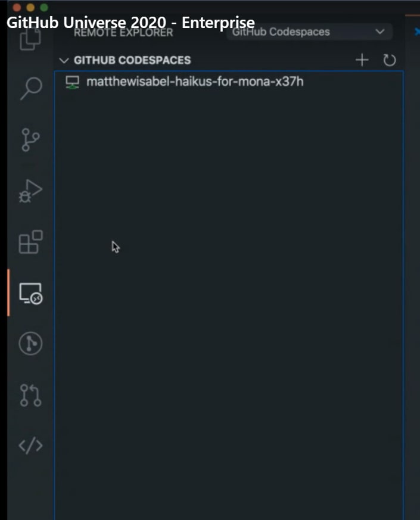This screenshot has height=520, width=420.
Task: Click the codespace computer status icon
Action: pos(72,82)
